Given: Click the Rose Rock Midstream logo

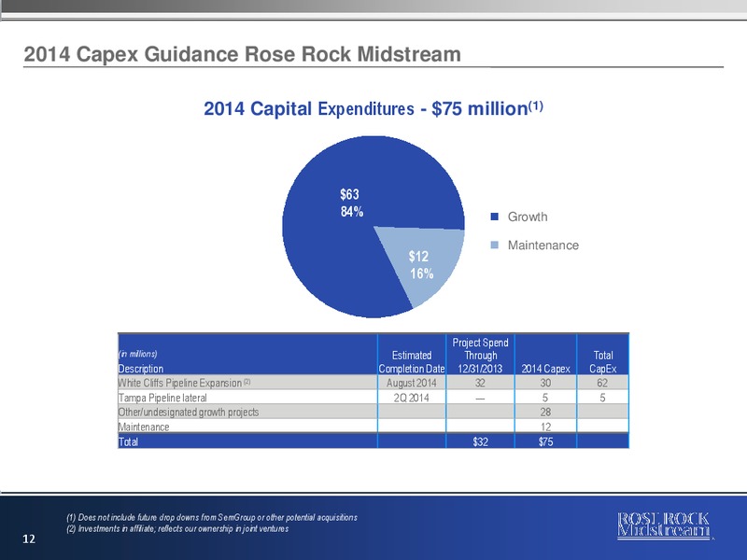Looking at the screenshot, I should coord(664,525).
